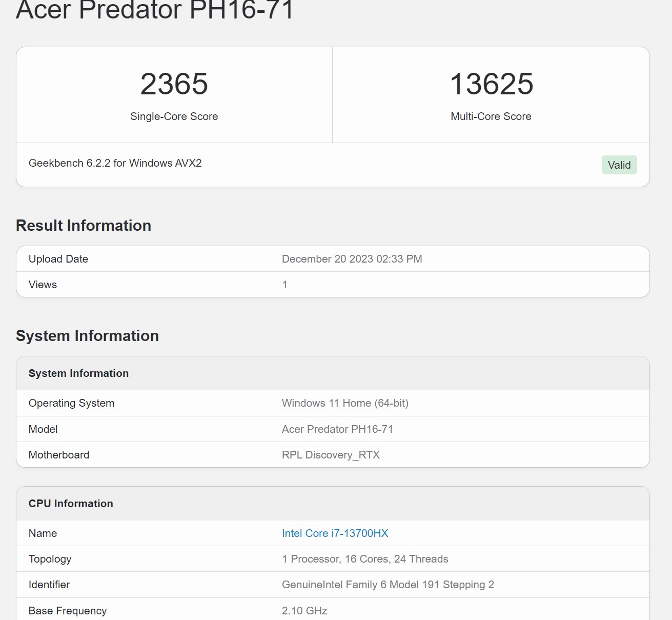
Task: Click the Single-Core Score label
Action: tap(174, 116)
